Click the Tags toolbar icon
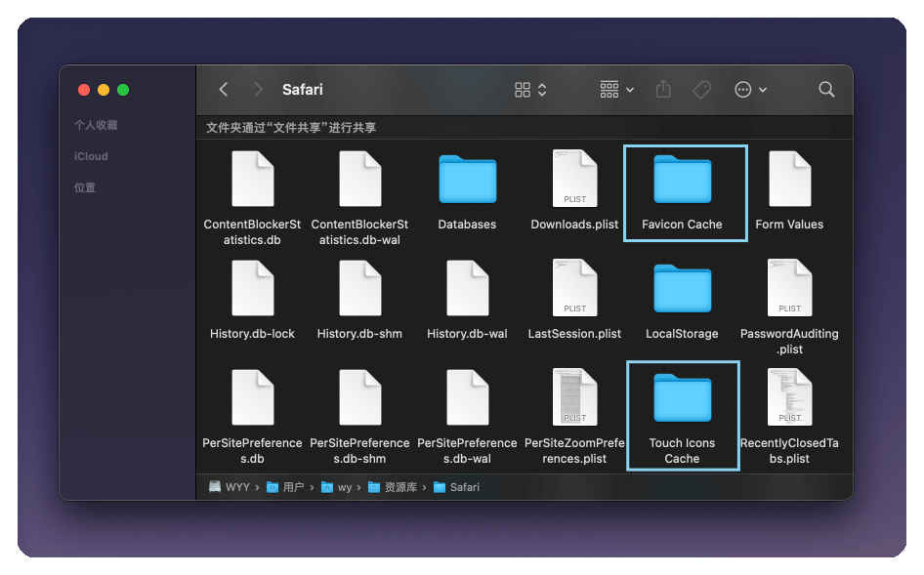The width and height of the screenshot is (924, 575). pos(701,90)
